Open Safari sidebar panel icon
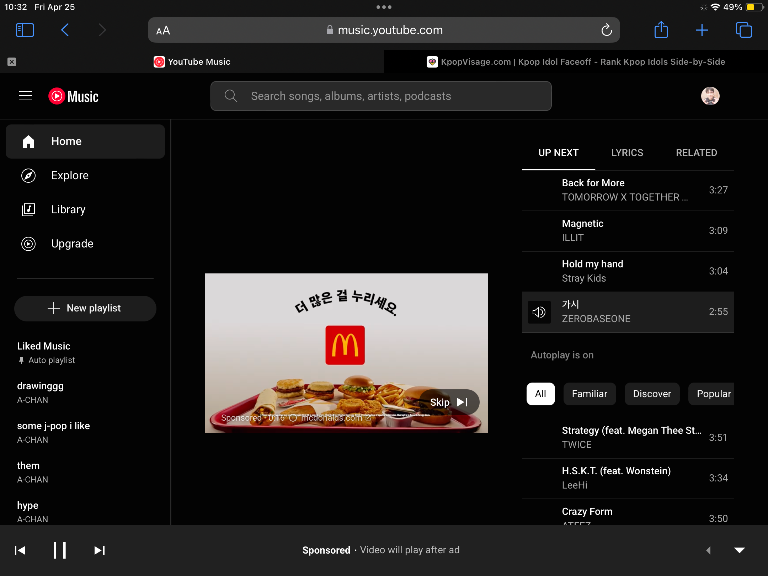768x576 pixels. click(x=25, y=30)
